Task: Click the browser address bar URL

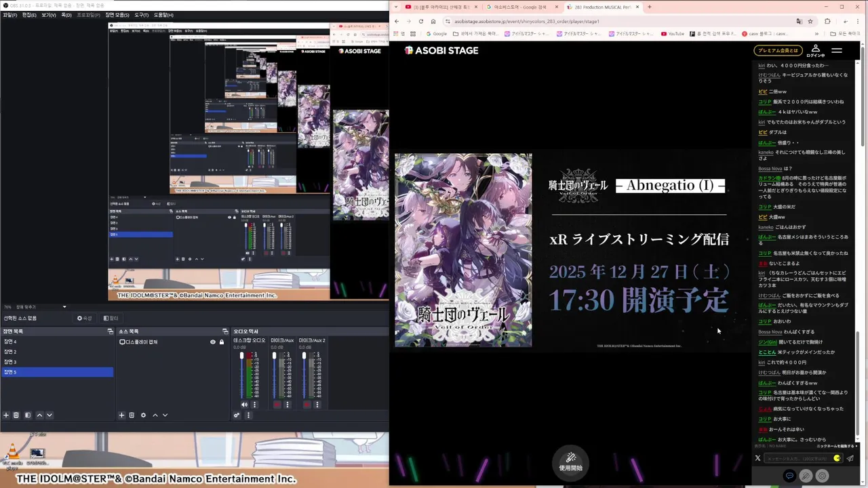Action: (x=526, y=21)
